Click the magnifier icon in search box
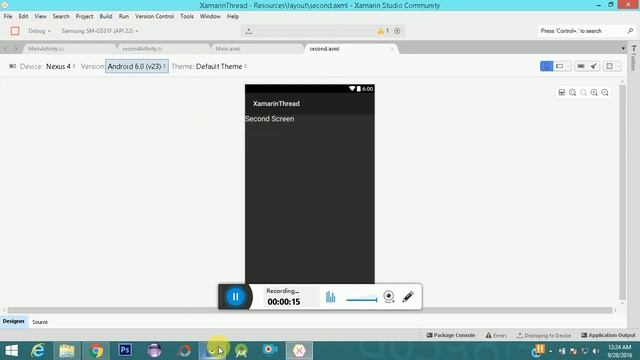 (630, 31)
